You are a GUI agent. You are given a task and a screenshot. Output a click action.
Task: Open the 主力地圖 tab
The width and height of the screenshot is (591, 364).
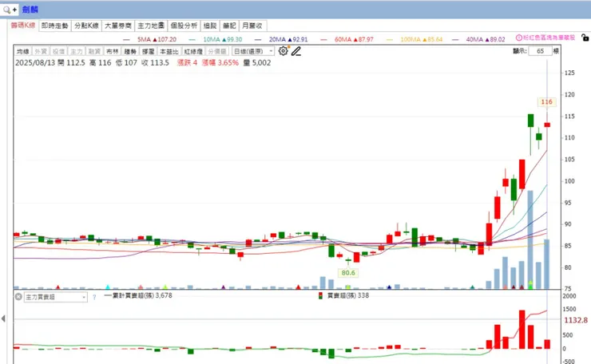[x=151, y=26]
